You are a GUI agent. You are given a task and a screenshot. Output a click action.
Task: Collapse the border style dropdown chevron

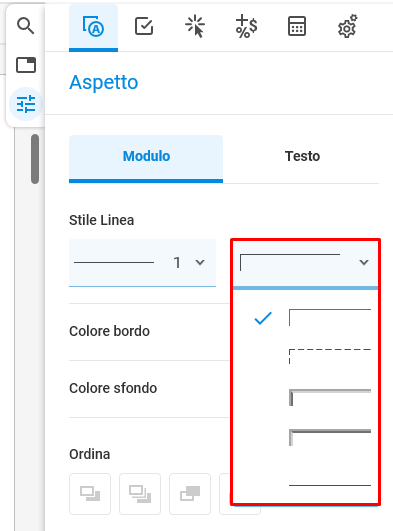coord(364,262)
